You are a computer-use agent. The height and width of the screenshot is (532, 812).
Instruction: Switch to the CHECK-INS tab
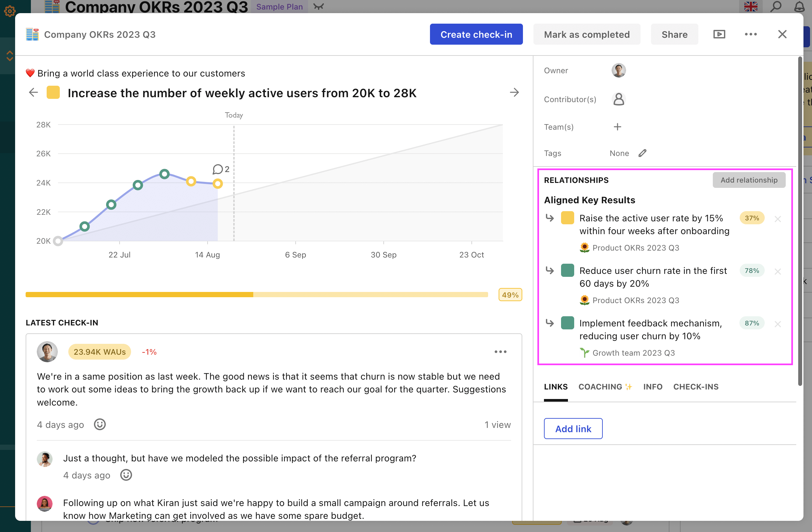pyautogui.click(x=696, y=387)
